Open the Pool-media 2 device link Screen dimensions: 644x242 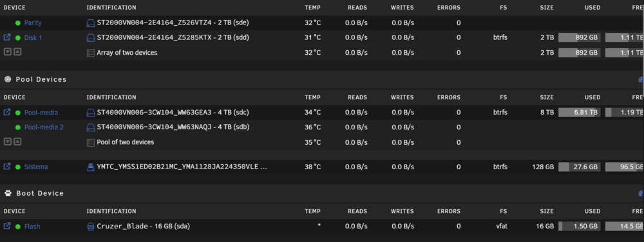(44, 127)
